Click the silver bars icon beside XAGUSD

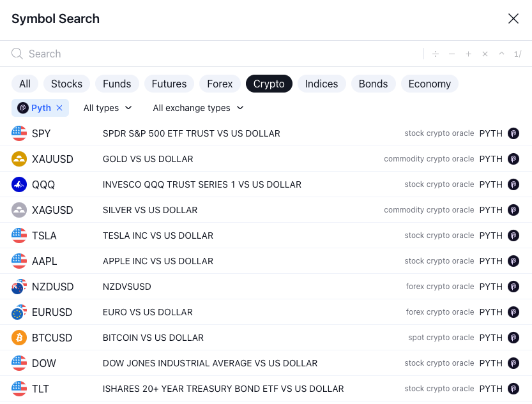19,210
